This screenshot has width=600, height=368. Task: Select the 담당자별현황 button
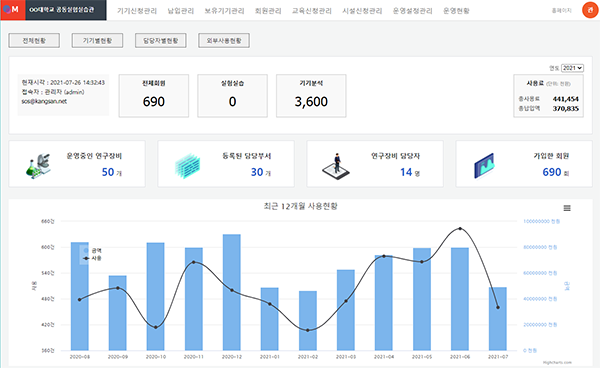(x=161, y=41)
